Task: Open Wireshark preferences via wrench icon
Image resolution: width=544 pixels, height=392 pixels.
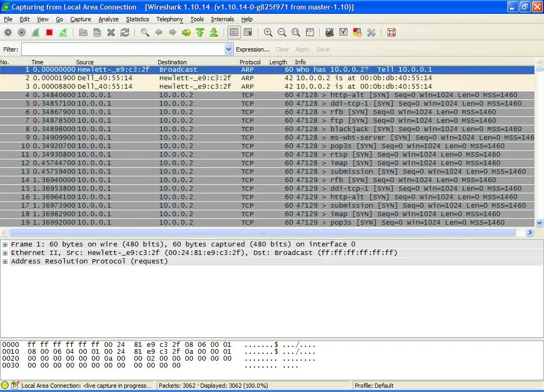Action: click(370, 32)
